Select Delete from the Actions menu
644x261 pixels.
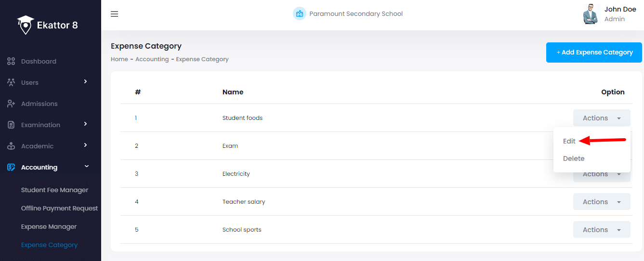(x=574, y=158)
